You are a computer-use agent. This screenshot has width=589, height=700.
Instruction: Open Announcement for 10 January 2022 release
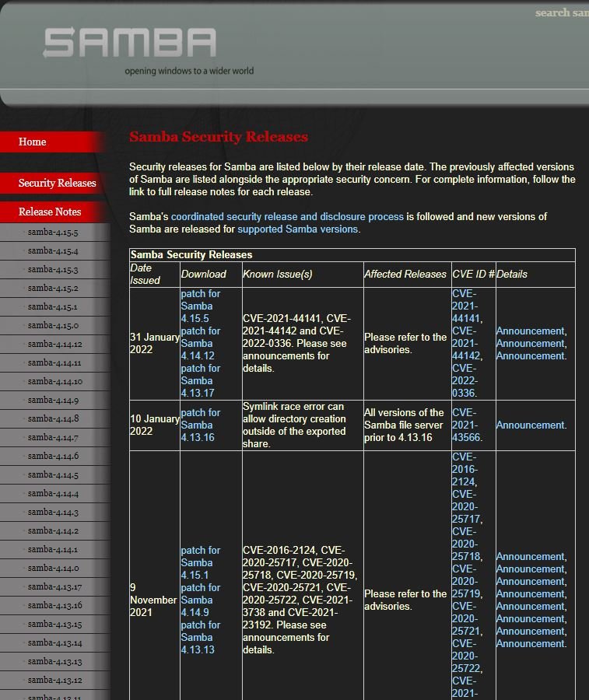[530, 425]
